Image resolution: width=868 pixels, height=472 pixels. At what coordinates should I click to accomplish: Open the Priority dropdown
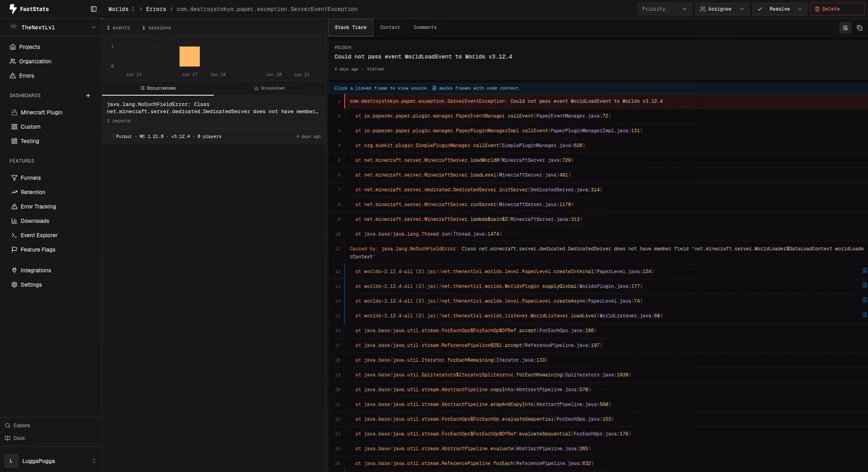pos(665,9)
